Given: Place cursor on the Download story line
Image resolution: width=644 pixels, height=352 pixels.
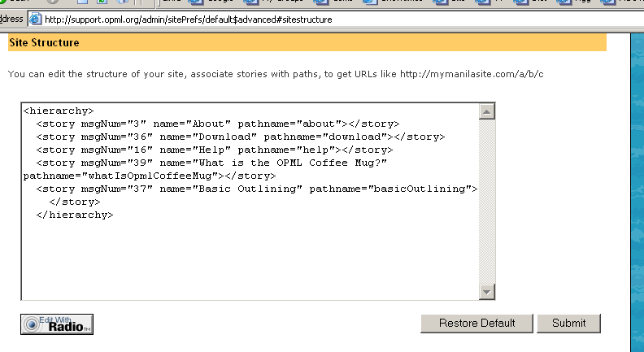Looking at the screenshot, I should click(x=240, y=137).
